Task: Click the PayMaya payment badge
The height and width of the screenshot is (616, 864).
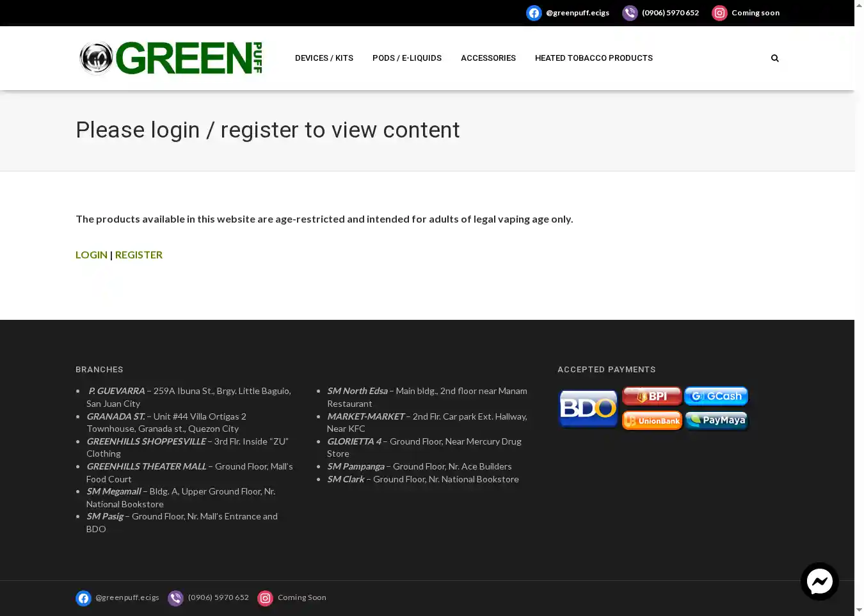Action: point(716,420)
